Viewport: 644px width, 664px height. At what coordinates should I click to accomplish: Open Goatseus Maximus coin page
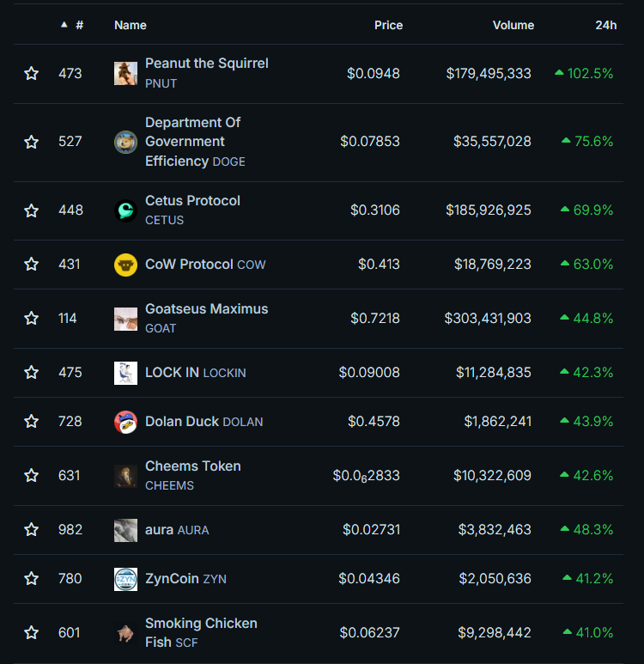[x=207, y=318]
